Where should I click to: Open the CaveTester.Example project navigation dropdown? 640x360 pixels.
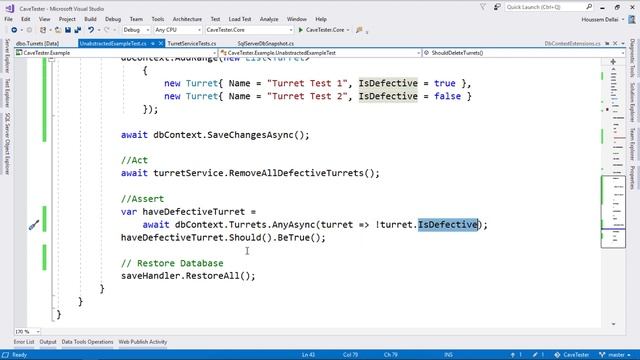116,53
